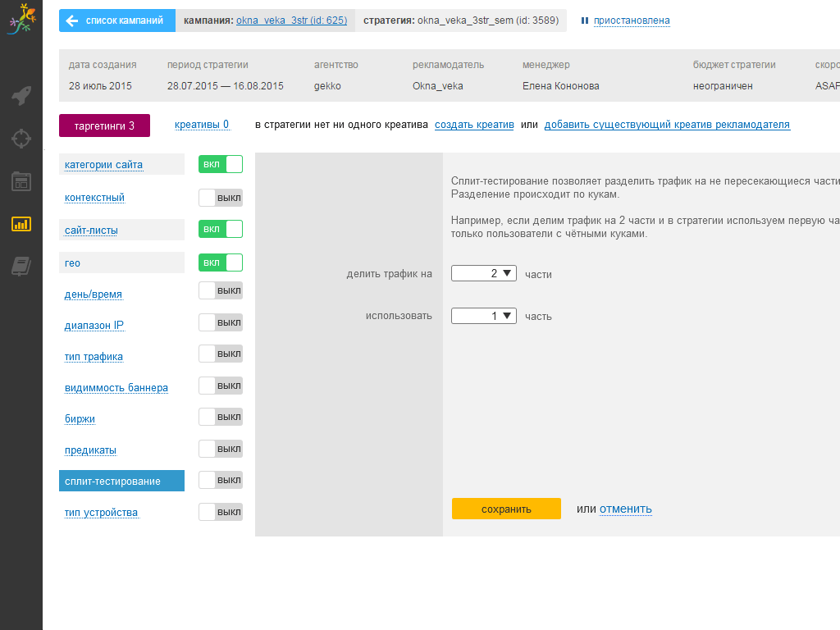Viewport: 840px width, 630px height.
Task: Enable the контекстный targeting toggle
Action: coord(221,198)
